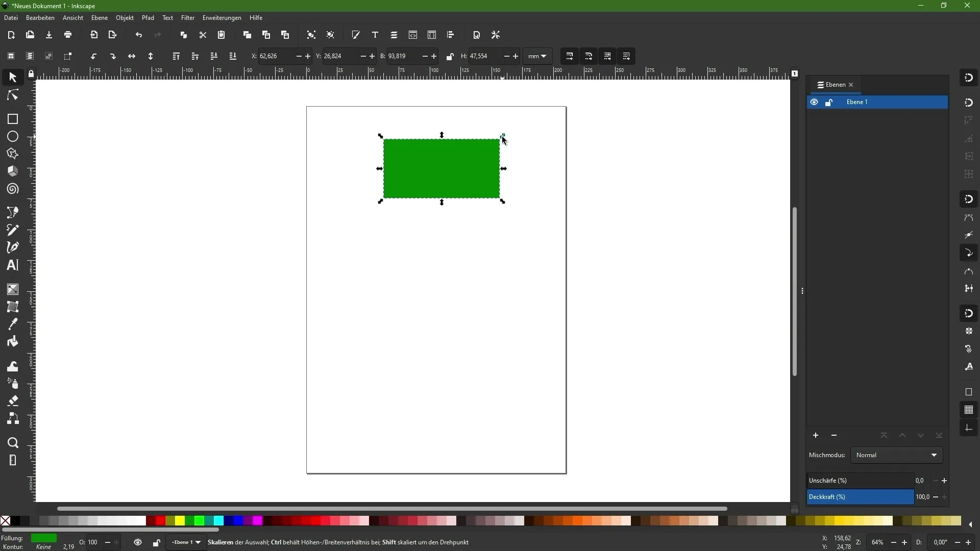
Task: Select the Selector arrow tool
Action: (13, 78)
